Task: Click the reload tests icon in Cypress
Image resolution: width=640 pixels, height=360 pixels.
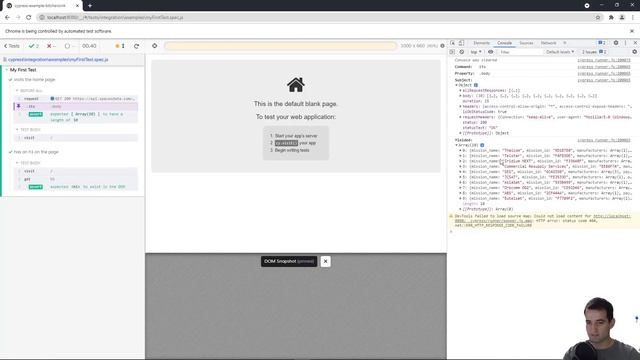Action: pyautogui.click(x=136, y=46)
